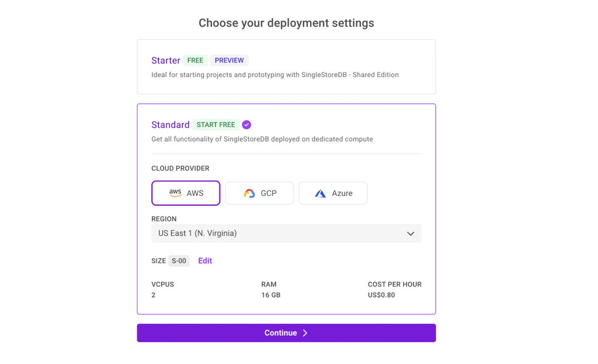
Task: Select the Standard plan heading
Action: 171,125
